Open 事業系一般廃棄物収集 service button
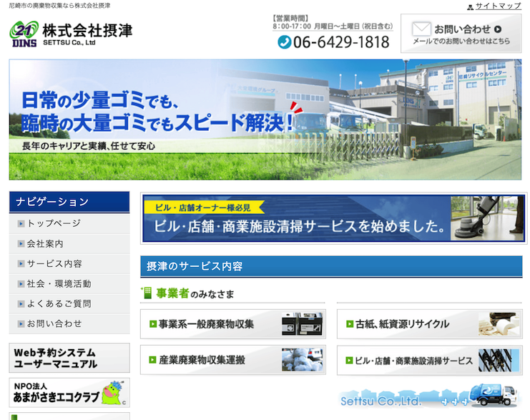This screenshot has height=420, width=530. tap(233, 324)
